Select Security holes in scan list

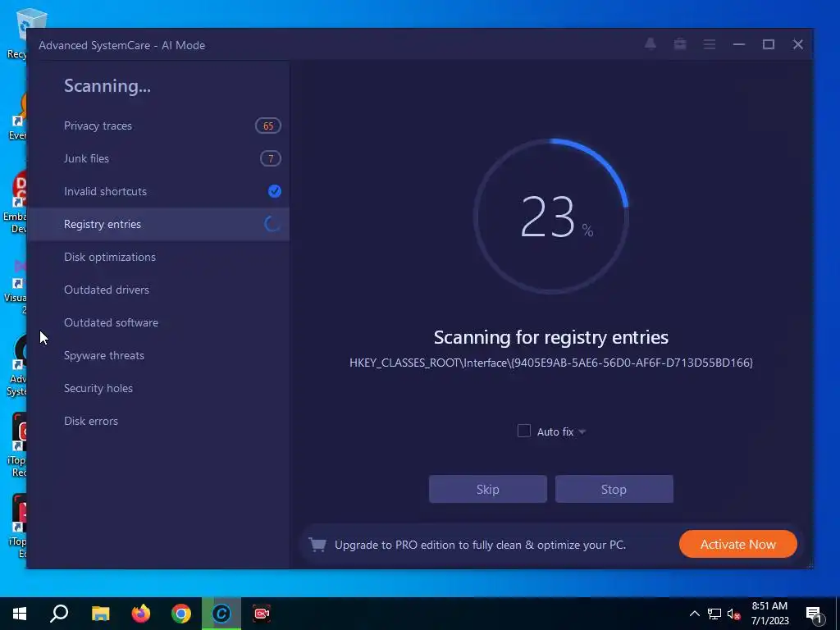pyautogui.click(x=158, y=388)
